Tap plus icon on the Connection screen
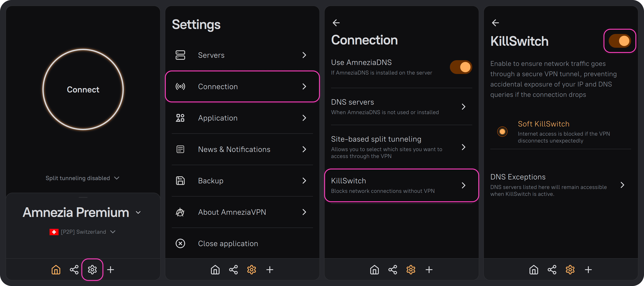 pyautogui.click(x=429, y=270)
